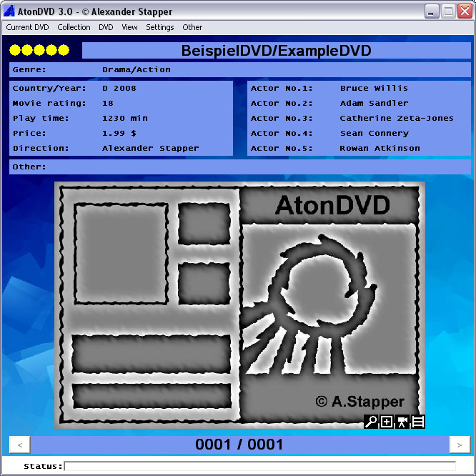Click the BeispielDVD/ExampleDVD title
476x476 pixels.
277,51
